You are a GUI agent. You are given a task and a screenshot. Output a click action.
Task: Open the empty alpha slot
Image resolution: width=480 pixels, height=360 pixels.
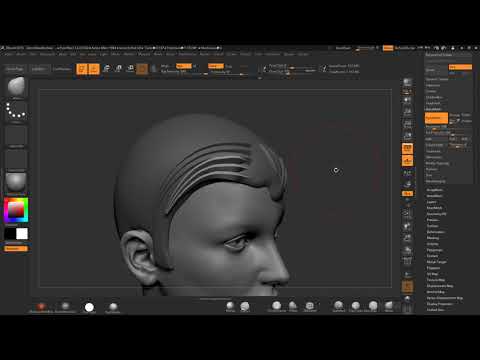point(16,135)
